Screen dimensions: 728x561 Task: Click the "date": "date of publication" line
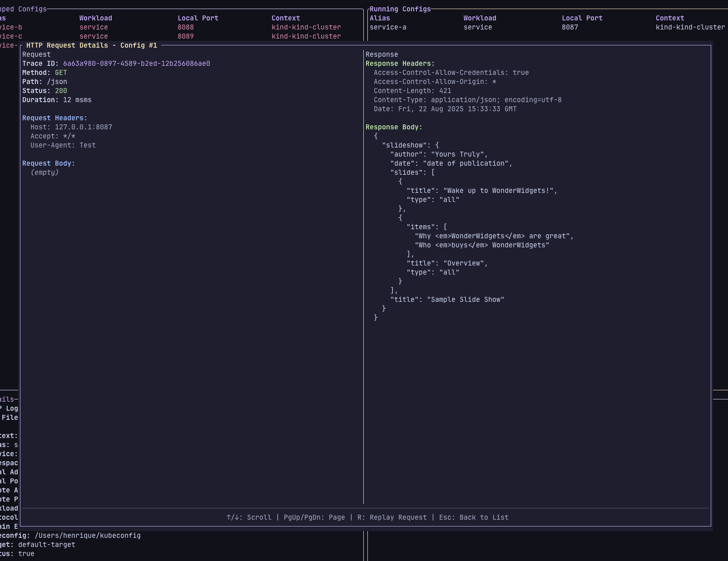[x=451, y=163]
